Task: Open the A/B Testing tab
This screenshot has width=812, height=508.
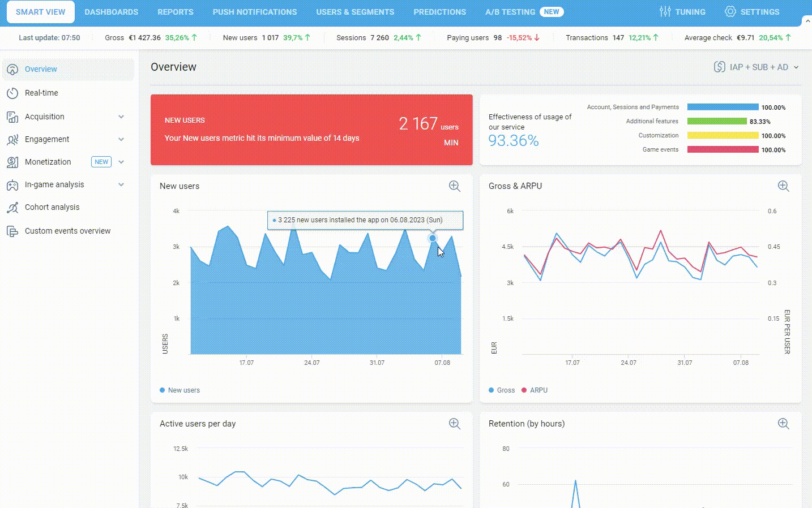Action: 510,12
